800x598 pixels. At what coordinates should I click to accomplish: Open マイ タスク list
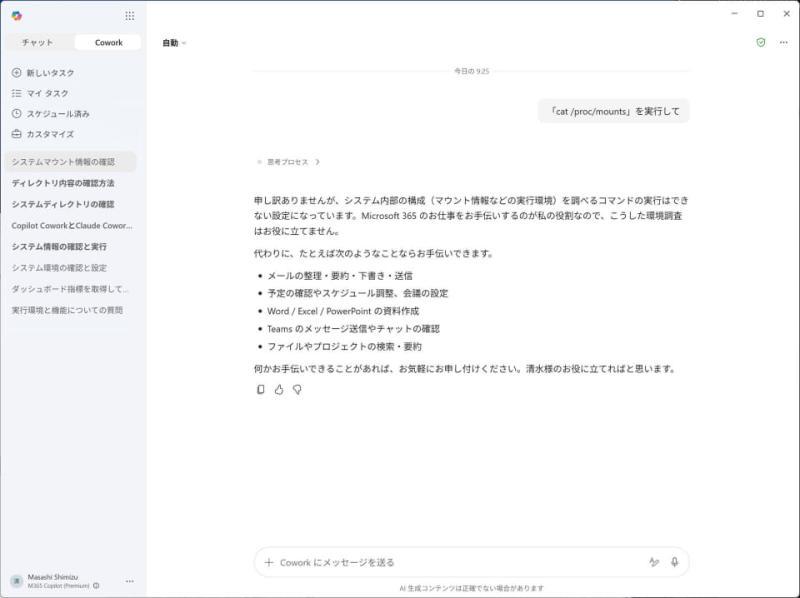(47, 93)
